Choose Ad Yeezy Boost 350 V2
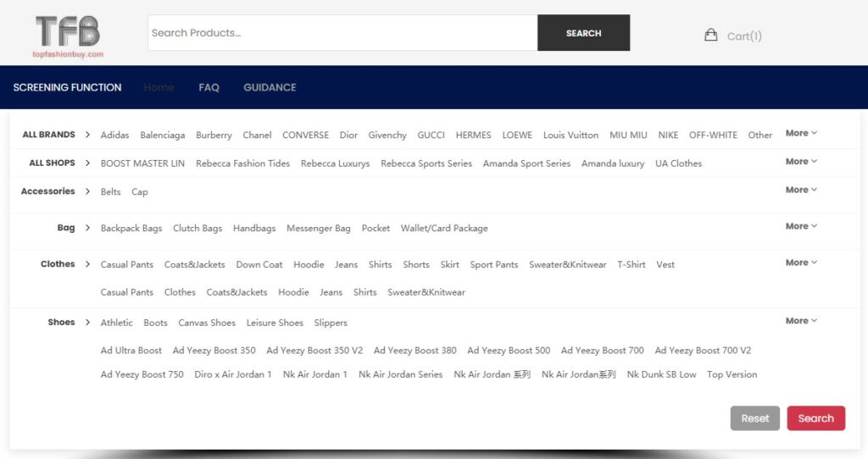The image size is (868, 459). tap(314, 350)
